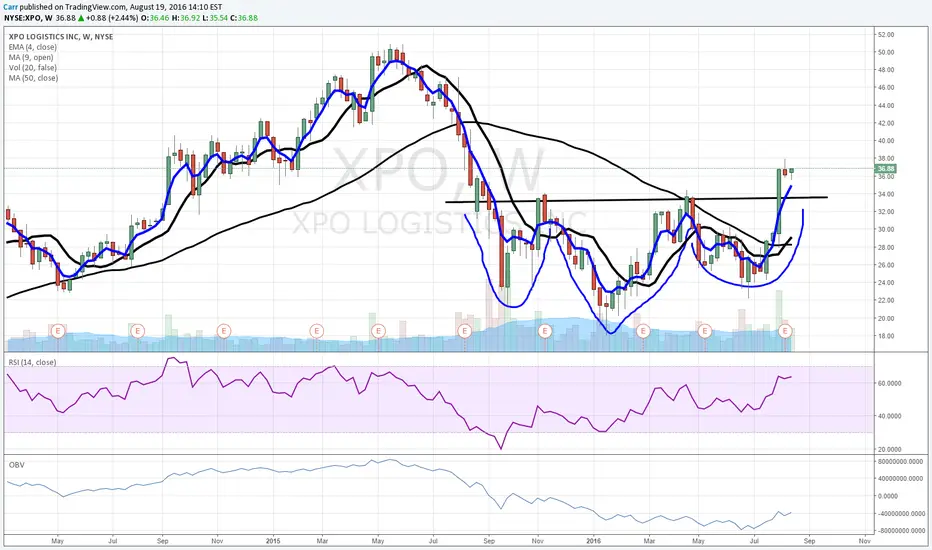Click the 44.00 price axis label
Screen dimensions: 932x550
886,105
